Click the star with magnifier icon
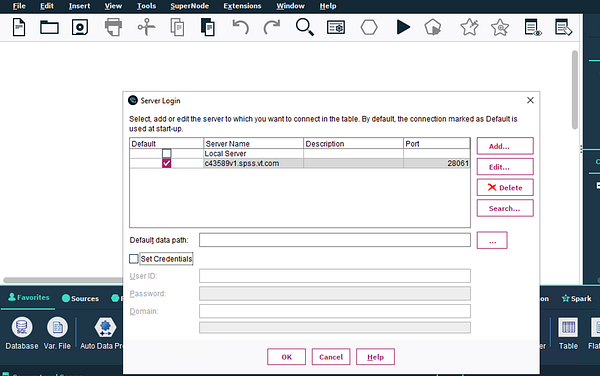The image size is (600, 376). 500,27
